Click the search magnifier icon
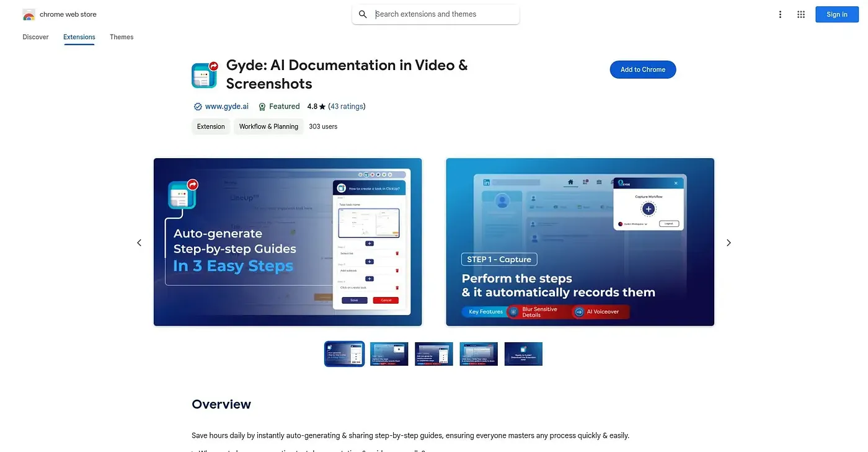Viewport: 868px width, 452px height. click(x=363, y=14)
